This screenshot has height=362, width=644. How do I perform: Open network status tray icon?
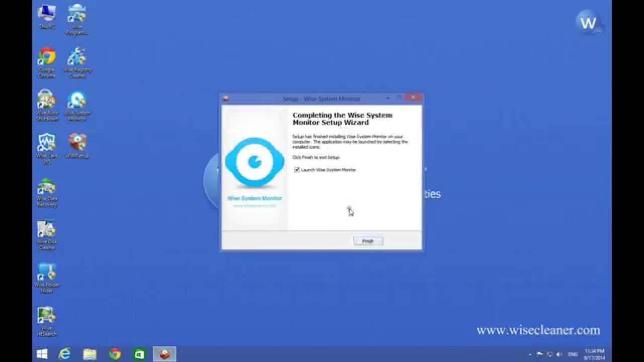tap(549, 354)
